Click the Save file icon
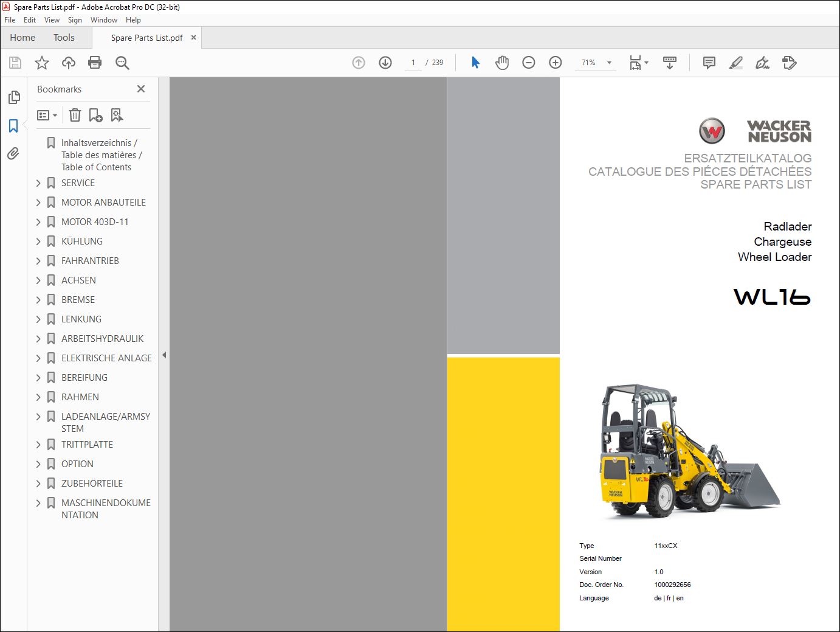This screenshot has width=840, height=632. (15, 63)
